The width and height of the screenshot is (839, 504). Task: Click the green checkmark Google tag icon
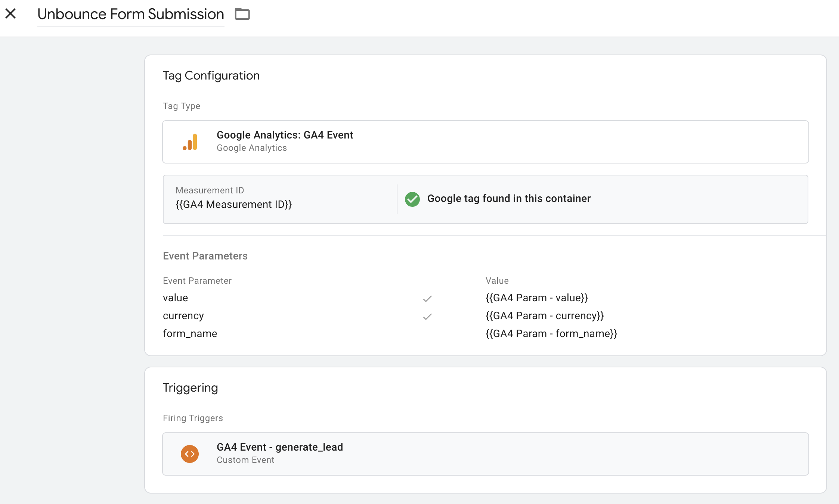[412, 199]
